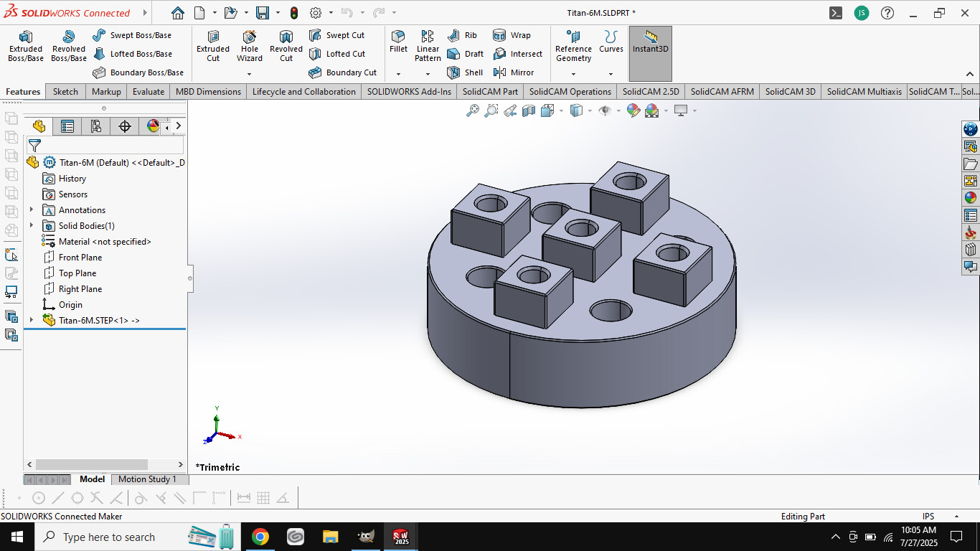This screenshot has width=980, height=551.
Task: Select the Draft feature
Action: pos(465,54)
